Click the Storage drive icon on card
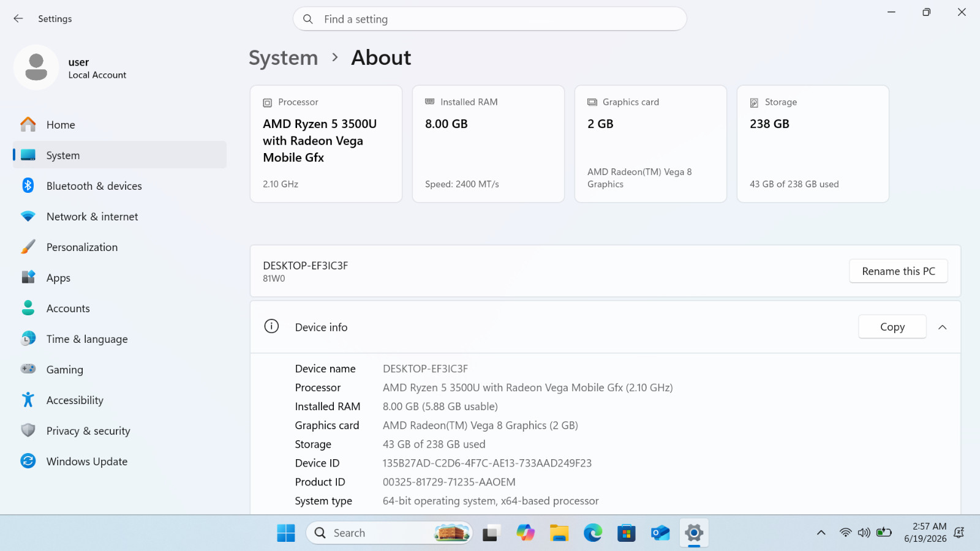980x551 pixels. 755,103
